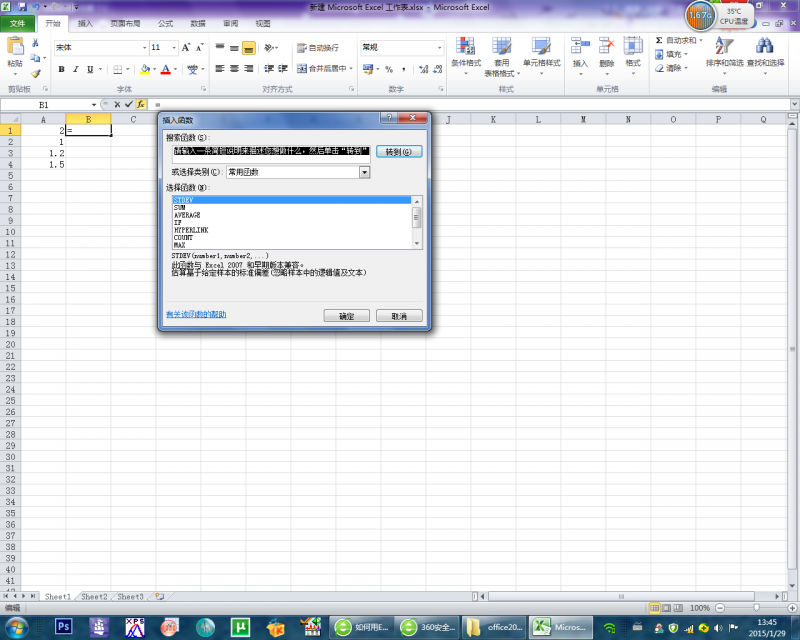Adjust the zoom slider in status bar
Screen dimensions: 800x640
click(x=756, y=608)
